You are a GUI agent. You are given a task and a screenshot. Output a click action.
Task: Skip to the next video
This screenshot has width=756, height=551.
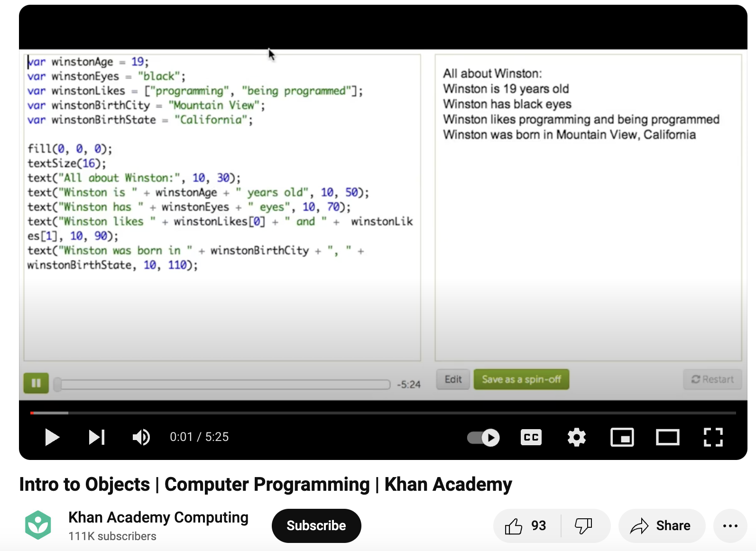point(97,437)
